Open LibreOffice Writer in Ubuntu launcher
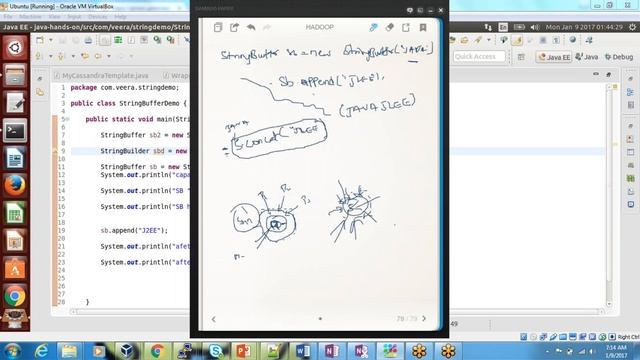Viewport: 640px width, 360px height. (15, 158)
